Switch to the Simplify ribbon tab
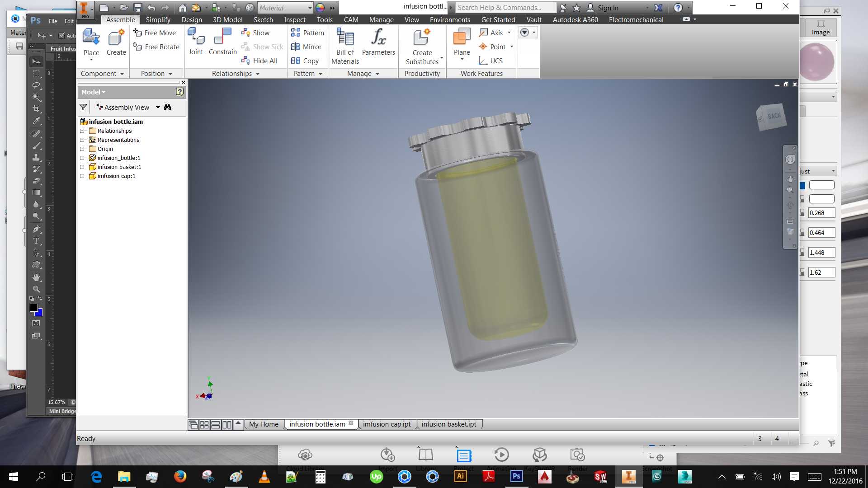Image resolution: width=868 pixels, height=488 pixels. pos(158,20)
